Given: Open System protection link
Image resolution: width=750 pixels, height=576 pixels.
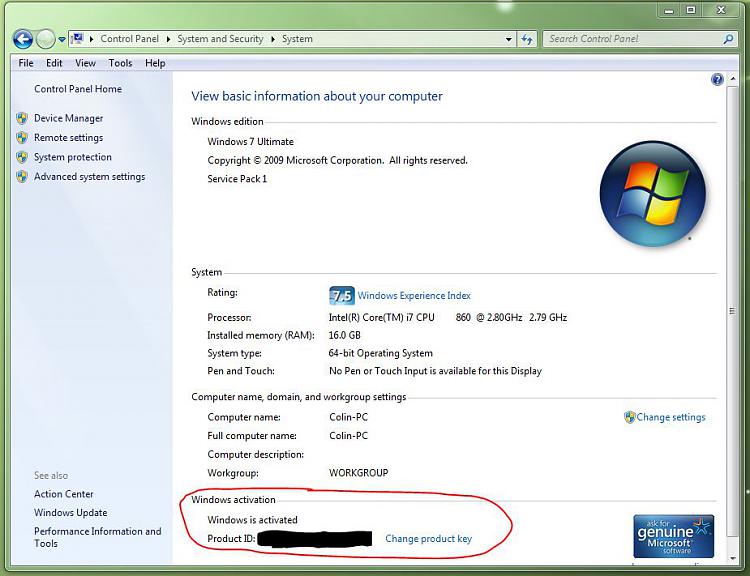Looking at the screenshot, I should [x=73, y=157].
